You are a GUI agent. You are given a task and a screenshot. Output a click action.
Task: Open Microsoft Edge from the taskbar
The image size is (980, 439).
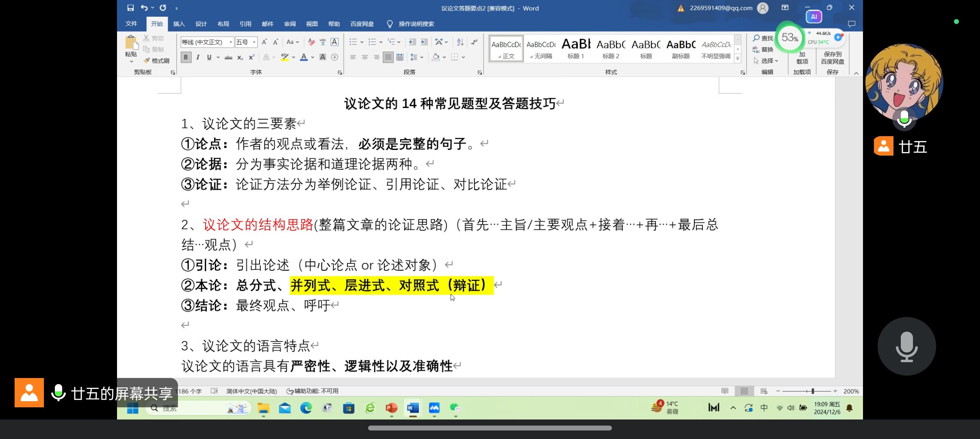(306, 408)
